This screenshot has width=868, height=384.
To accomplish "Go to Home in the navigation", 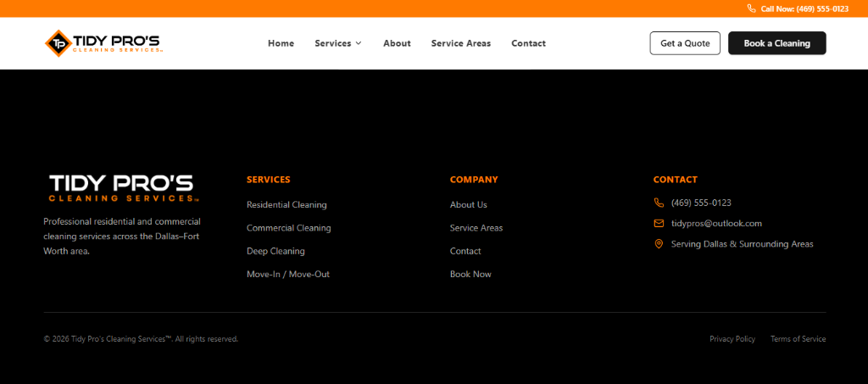I will [281, 43].
